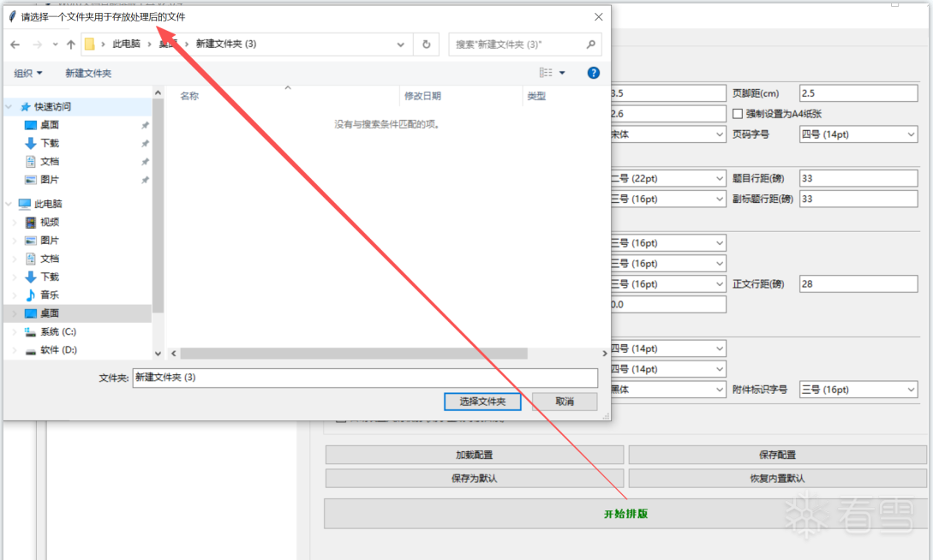Open the help question mark icon
The width and height of the screenshot is (933, 560).
click(x=593, y=73)
